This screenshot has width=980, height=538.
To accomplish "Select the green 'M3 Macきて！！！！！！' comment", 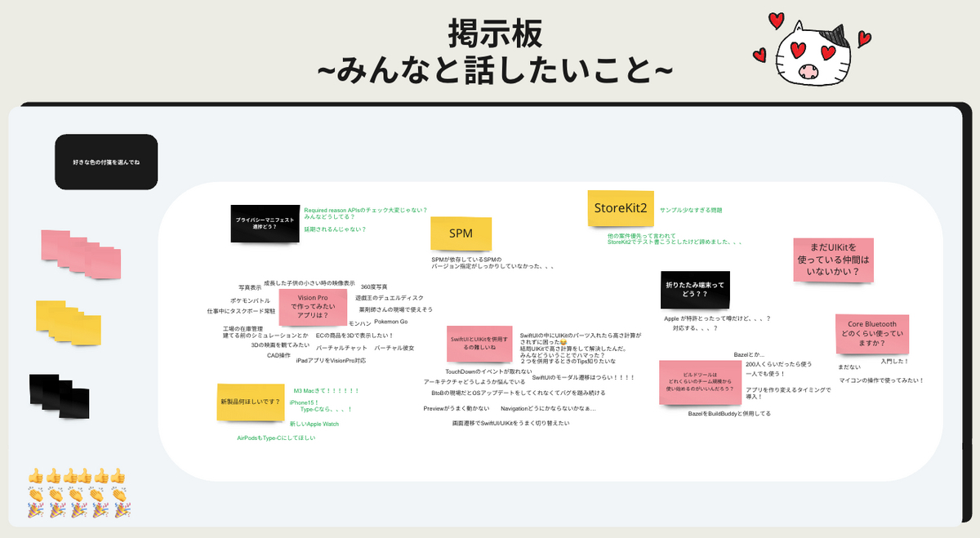I will [x=327, y=391].
